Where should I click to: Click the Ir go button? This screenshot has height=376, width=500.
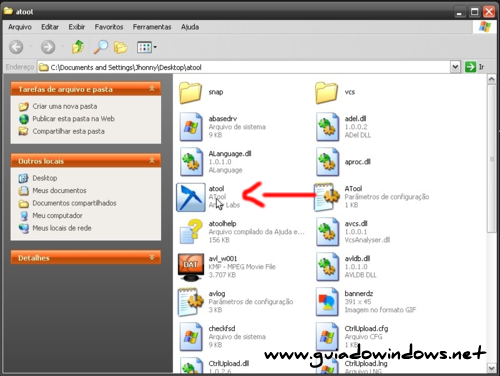[475, 67]
